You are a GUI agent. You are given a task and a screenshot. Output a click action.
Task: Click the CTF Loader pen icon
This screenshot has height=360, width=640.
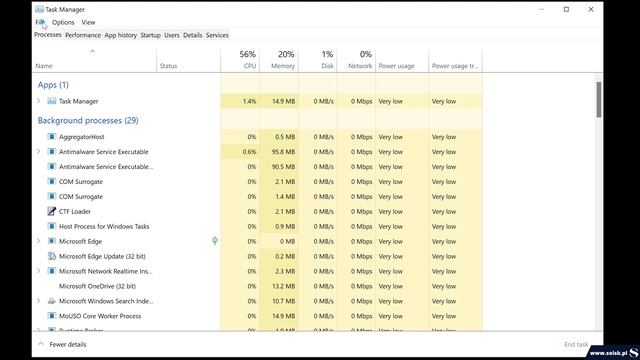[51, 211]
